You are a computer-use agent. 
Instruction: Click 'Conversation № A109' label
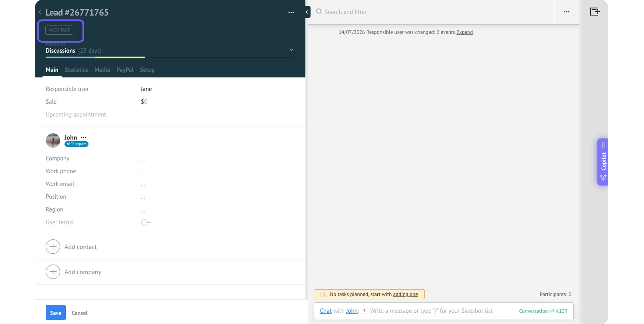(543, 311)
